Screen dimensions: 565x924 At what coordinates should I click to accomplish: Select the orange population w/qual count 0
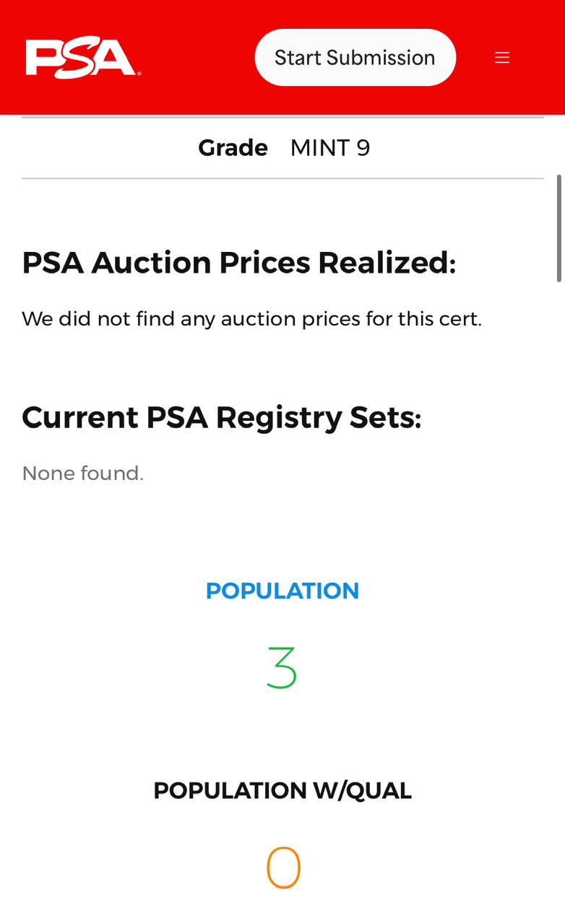click(x=283, y=868)
